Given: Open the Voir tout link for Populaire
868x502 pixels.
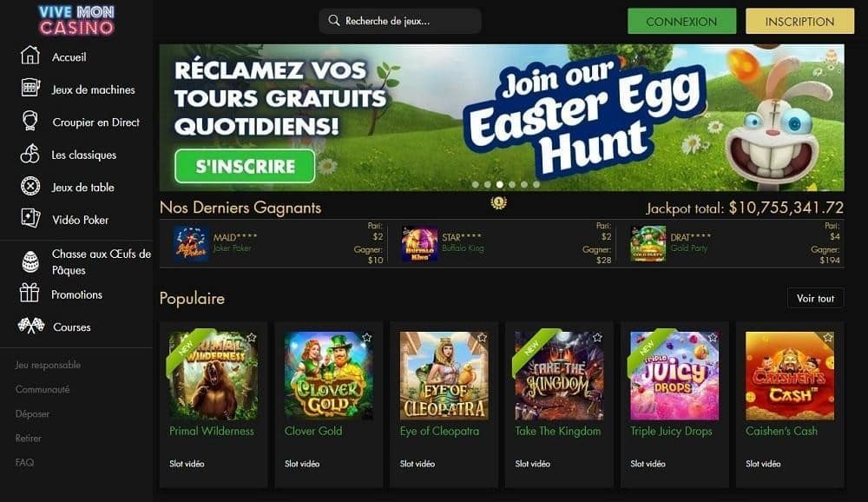Looking at the screenshot, I should 815,298.
